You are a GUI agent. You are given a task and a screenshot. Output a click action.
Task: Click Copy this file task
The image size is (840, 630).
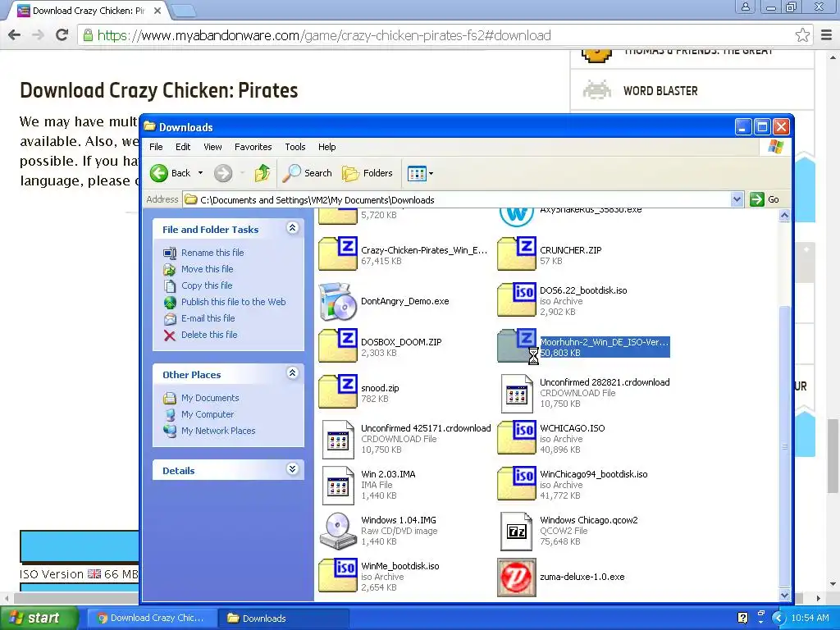click(x=206, y=285)
